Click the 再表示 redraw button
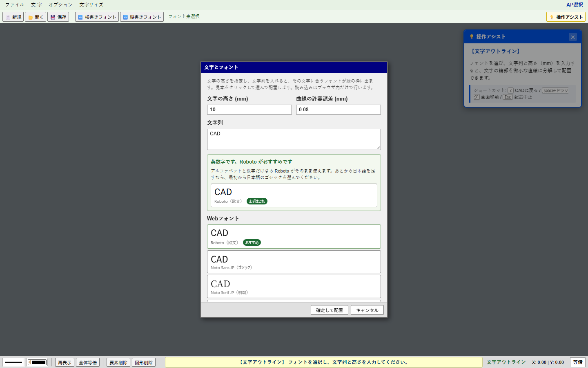 65,362
